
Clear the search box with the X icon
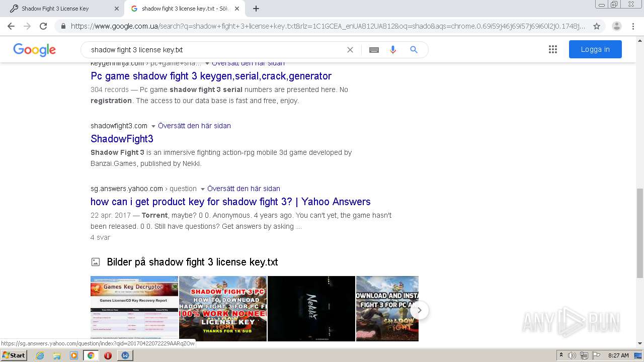click(x=350, y=50)
